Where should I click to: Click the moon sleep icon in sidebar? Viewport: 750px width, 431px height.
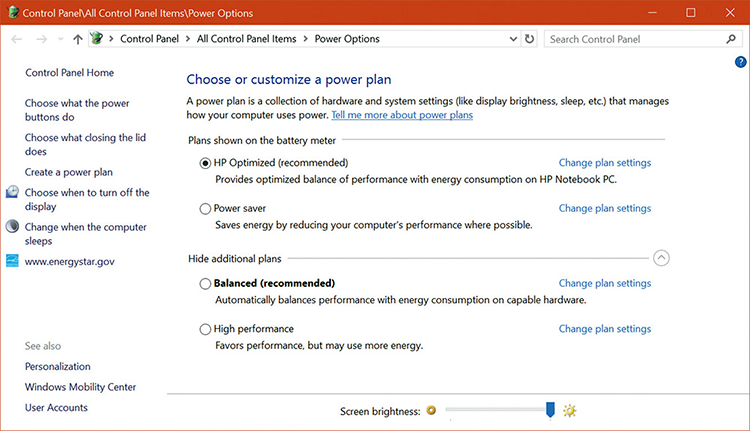12,227
